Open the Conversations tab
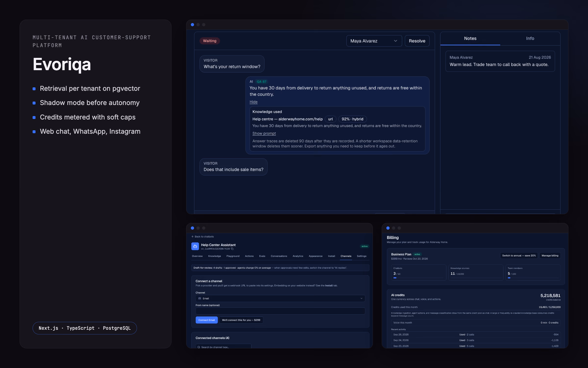Screen dimensions: 588x368 pyautogui.click(x=279, y=256)
